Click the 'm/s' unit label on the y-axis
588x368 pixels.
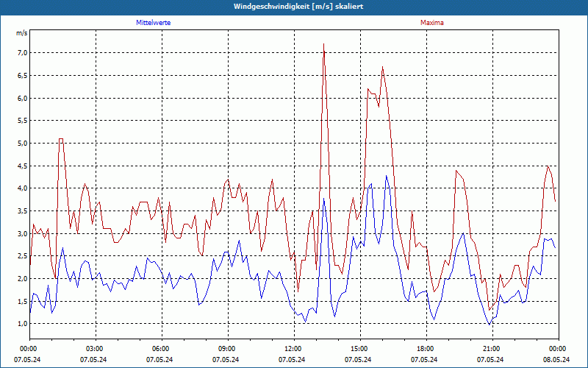pyautogui.click(x=22, y=33)
